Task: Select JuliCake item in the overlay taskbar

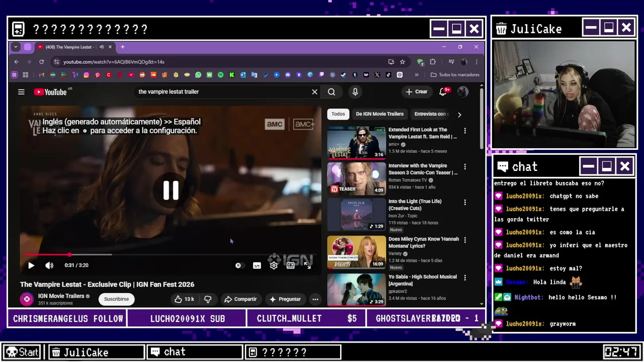Action: point(96,352)
